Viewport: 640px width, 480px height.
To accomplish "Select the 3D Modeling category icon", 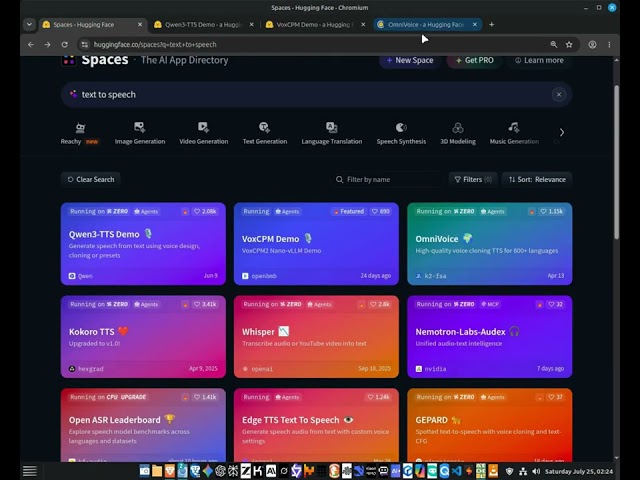I will tap(458, 128).
